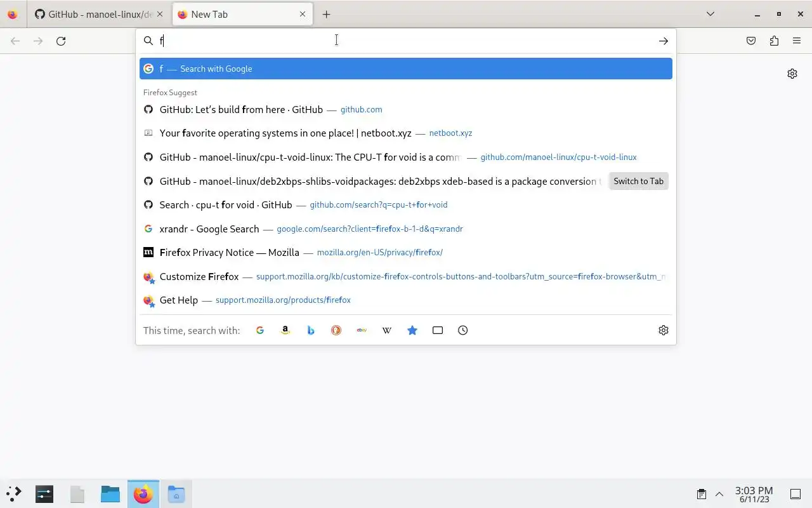Viewport: 812px width, 508px height.
Task: Search in History clock icon
Action: [463, 330]
